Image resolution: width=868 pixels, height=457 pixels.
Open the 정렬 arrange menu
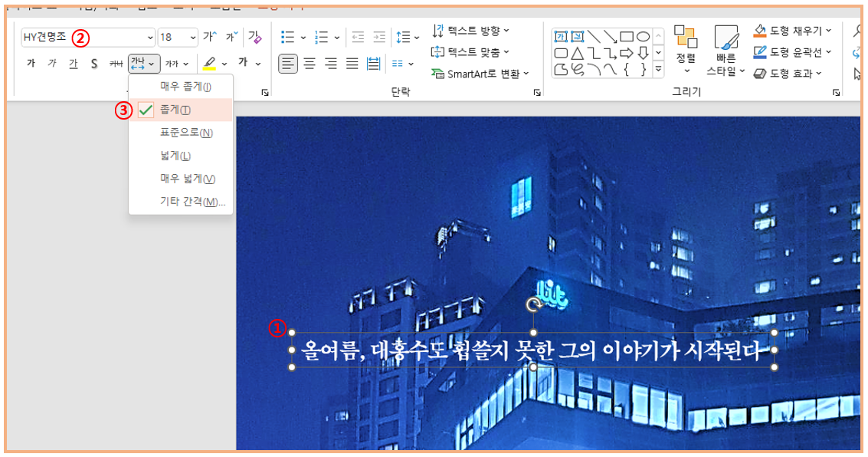686,49
